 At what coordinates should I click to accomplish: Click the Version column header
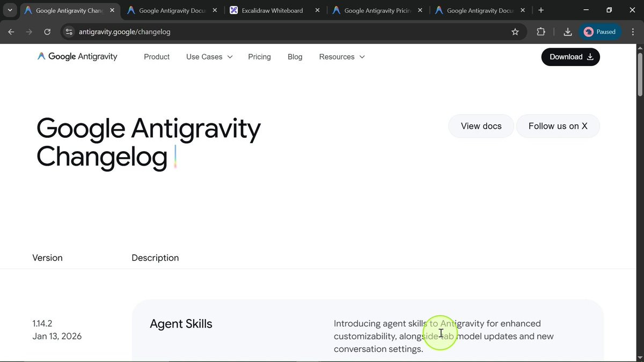(x=47, y=258)
